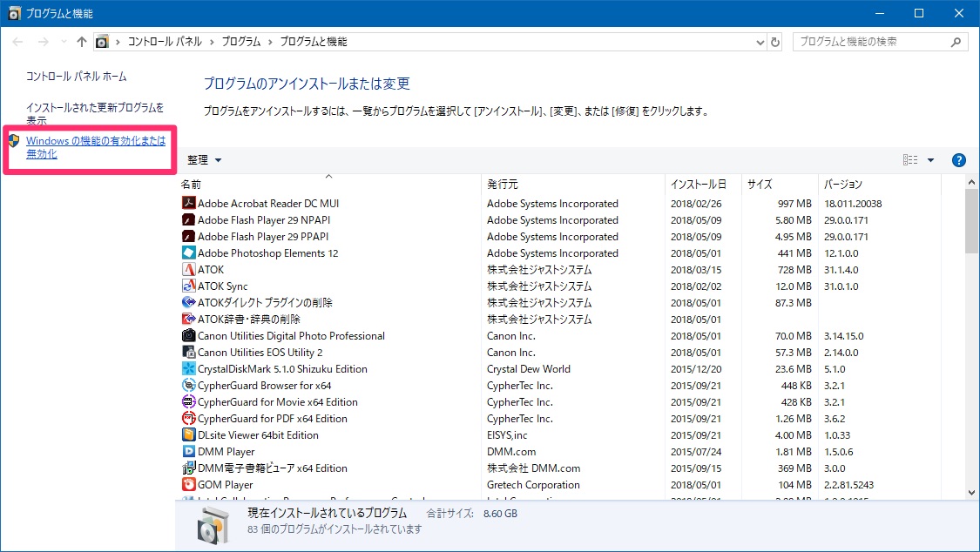Click the back navigation arrow
Screen dimensions: 980x552
17,42
